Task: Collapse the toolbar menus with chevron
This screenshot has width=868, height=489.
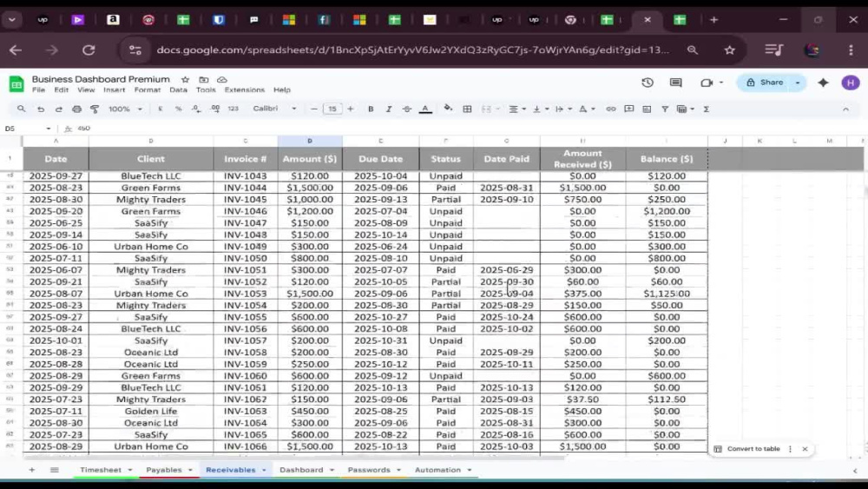Action: [845, 109]
